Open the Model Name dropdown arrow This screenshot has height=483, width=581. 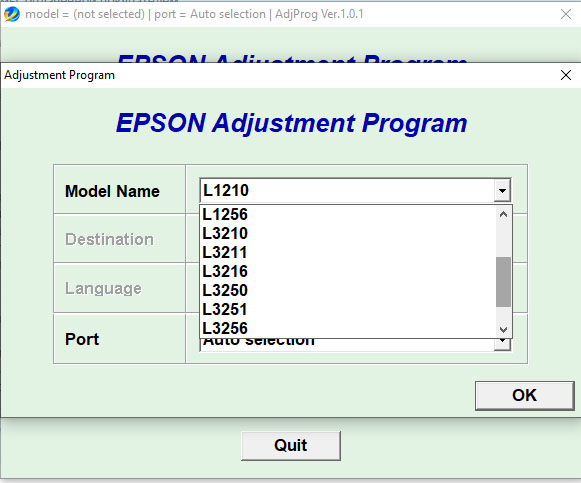click(x=502, y=191)
